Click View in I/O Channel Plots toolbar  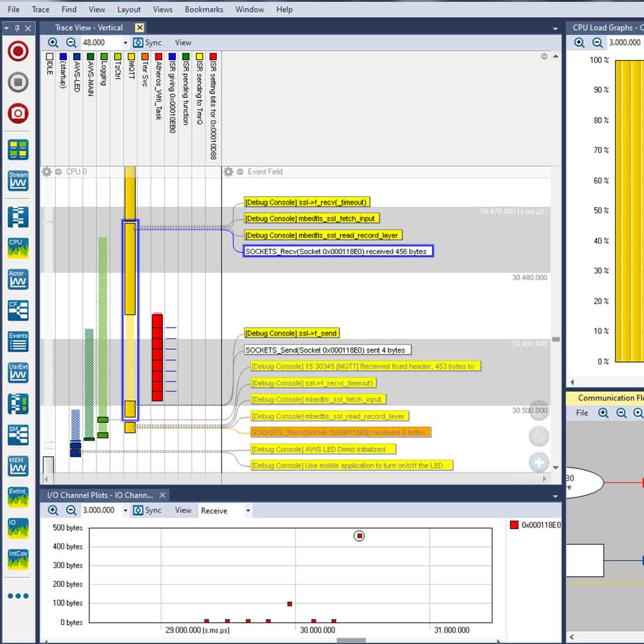click(183, 510)
